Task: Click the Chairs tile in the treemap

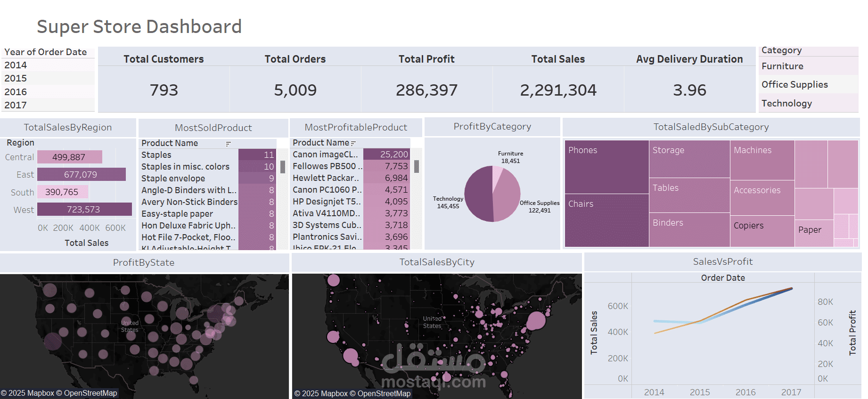Action: (x=607, y=220)
